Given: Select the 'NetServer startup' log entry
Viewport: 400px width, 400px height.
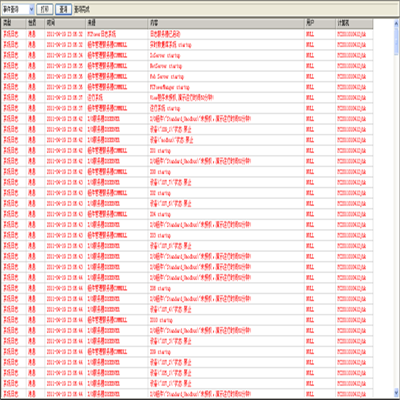Looking at the screenshot, I should click(187, 66).
